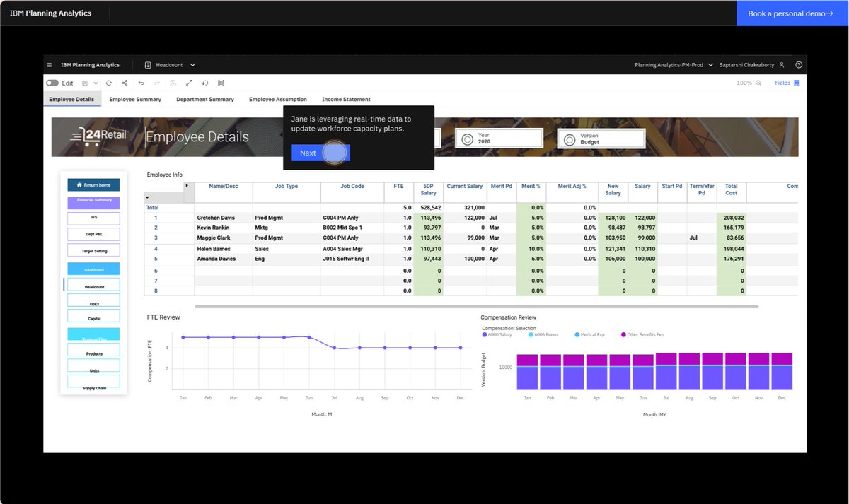Switch to the Employee Details tab
The height and width of the screenshot is (504, 849).
71,99
